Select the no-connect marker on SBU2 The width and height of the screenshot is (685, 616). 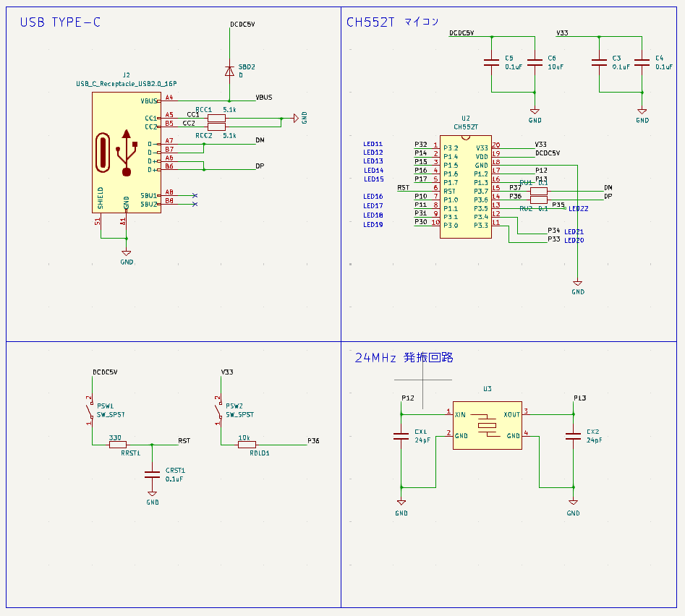(195, 204)
